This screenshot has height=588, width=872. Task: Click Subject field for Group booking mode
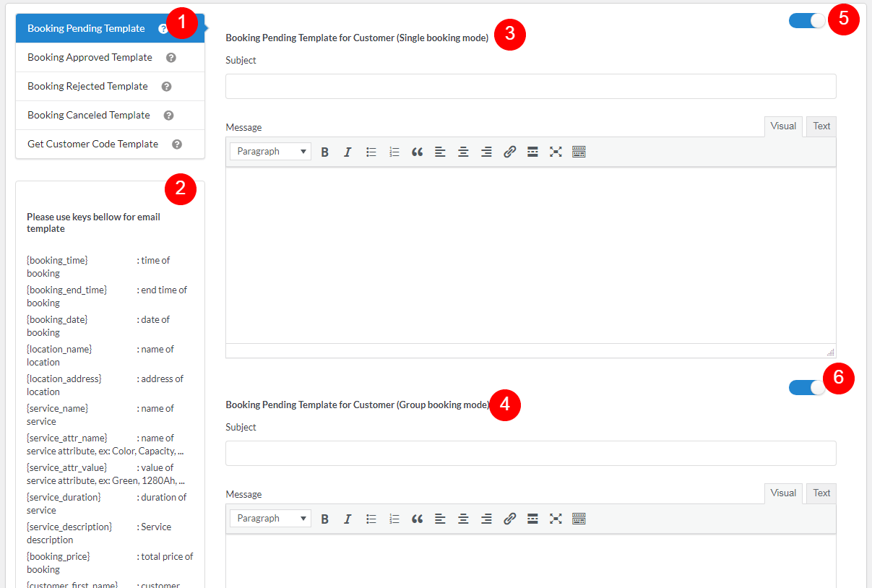[x=530, y=453]
